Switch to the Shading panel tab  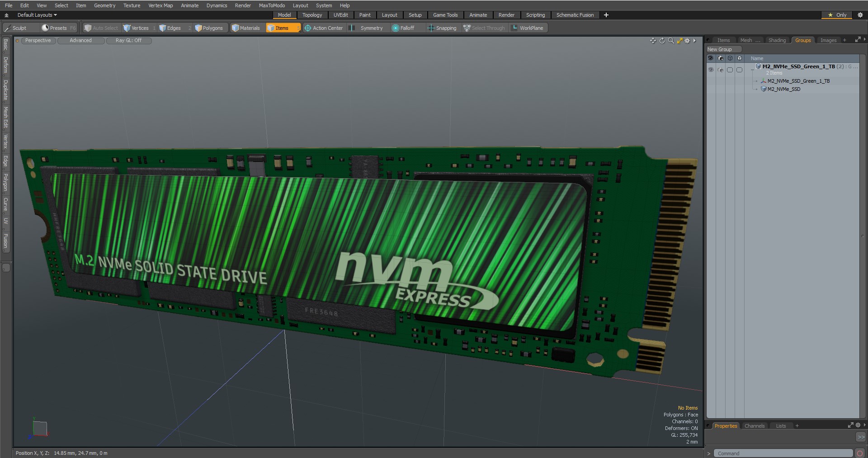pos(777,40)
